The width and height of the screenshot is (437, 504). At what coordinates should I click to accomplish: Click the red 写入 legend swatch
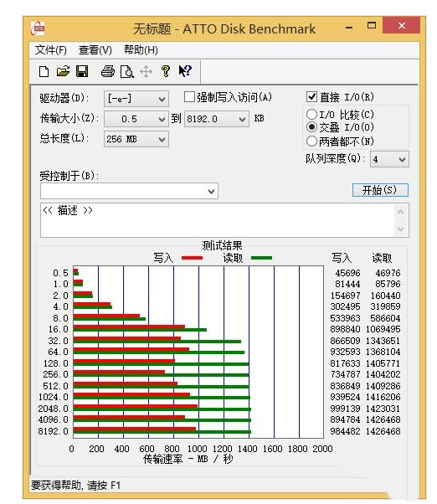tap(193, 258)
